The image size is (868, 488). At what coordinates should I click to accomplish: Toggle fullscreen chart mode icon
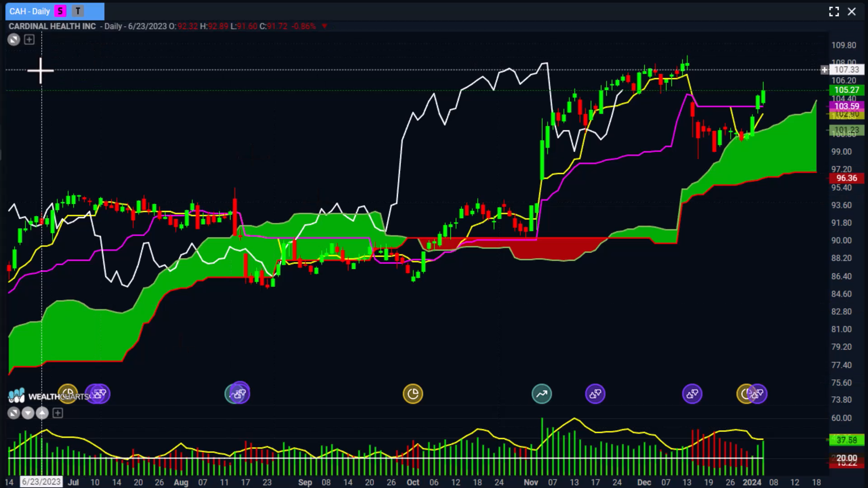coord(834,12)
